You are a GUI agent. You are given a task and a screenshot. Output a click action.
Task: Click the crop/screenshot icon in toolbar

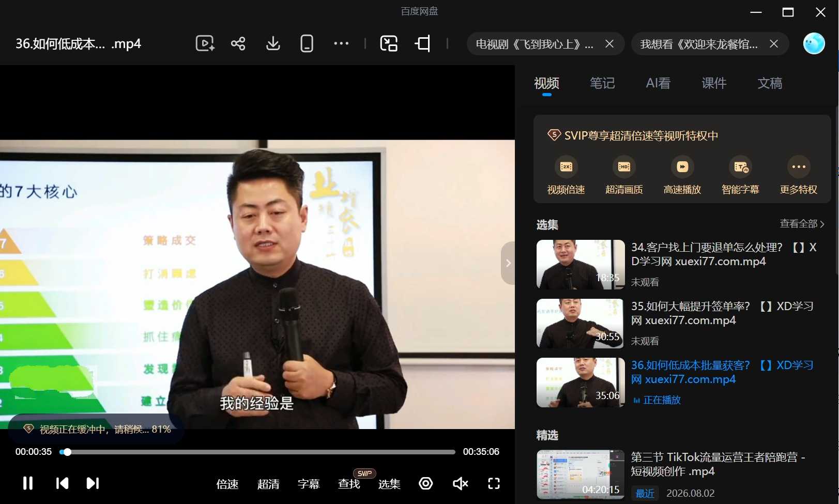[x=423, y=43]
